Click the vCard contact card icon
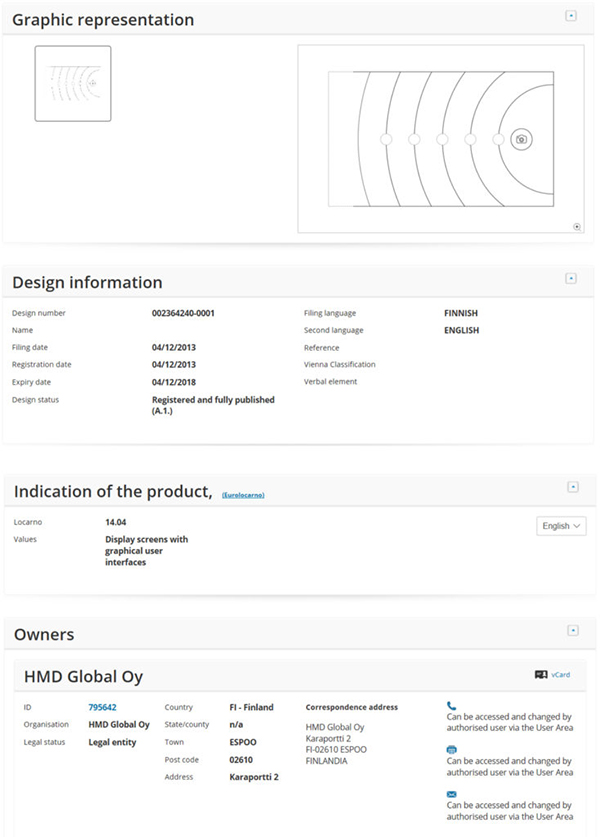Image resolution: width=600 pixels, height=837 pixels. pos(541,675)
